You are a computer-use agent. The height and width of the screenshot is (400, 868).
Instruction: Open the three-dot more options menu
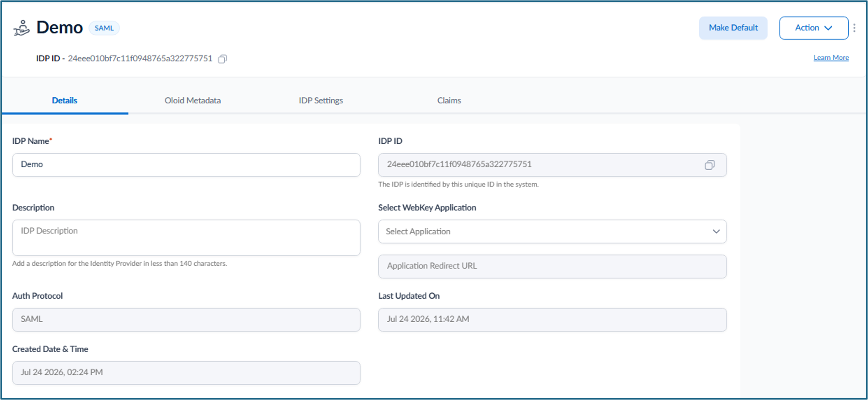[854, 28]
